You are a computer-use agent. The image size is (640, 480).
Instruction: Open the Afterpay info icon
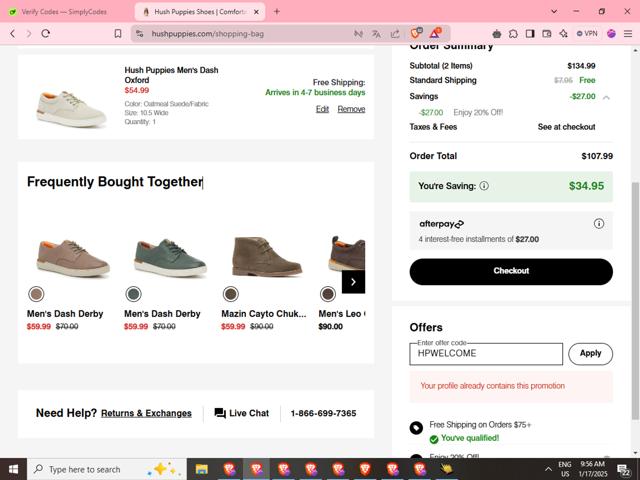(599, 224)
